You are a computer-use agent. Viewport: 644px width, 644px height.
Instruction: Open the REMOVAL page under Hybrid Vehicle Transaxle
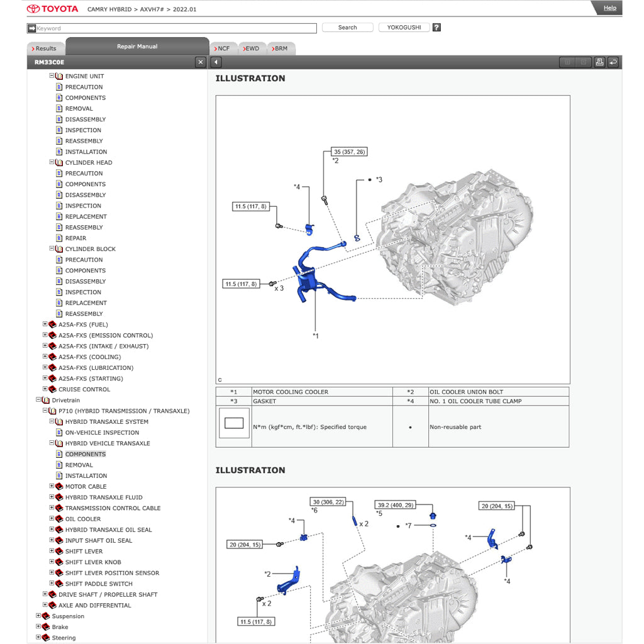pyautogui.click(x=79, y=465)
